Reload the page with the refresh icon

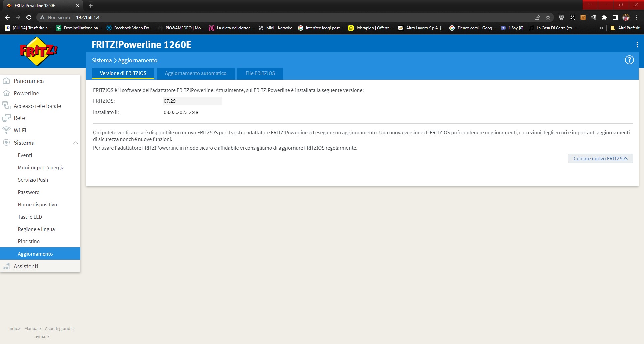(x=29, y=17)
